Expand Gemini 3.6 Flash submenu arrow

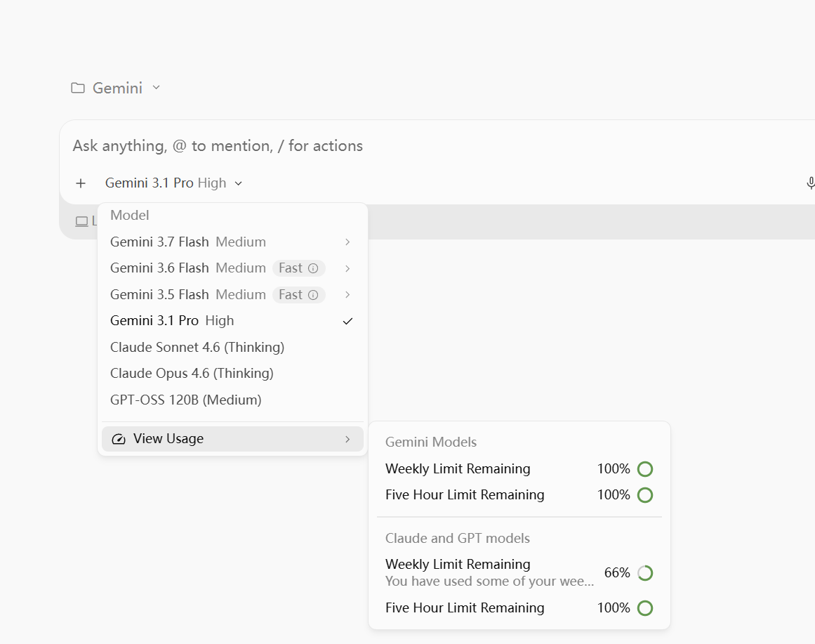pyautogui.click(x=347, y=268)
